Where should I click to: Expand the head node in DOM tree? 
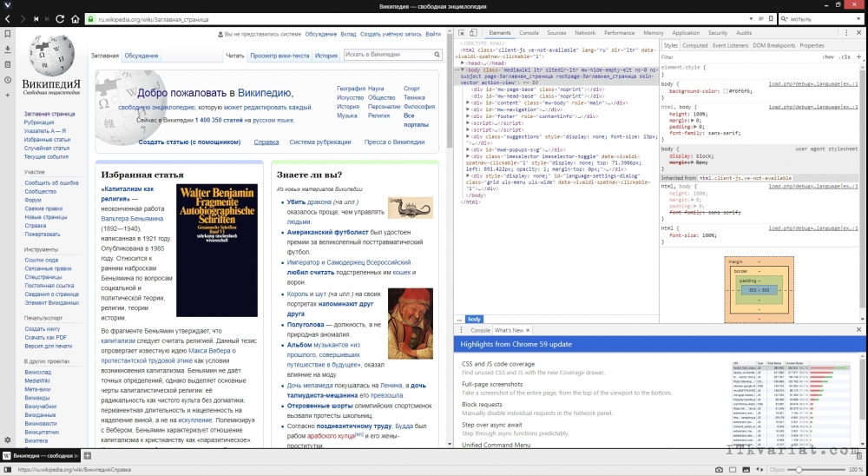tap(463, 63)
